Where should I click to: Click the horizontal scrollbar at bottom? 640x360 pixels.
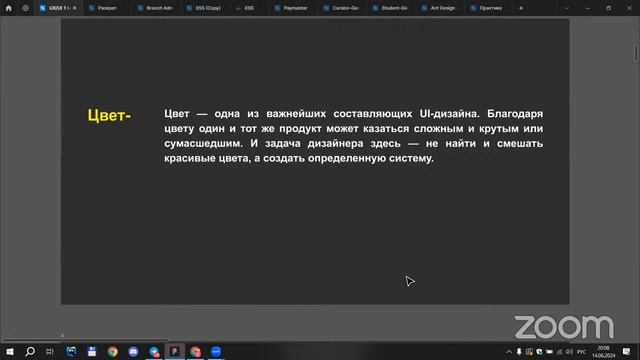click(x=85, y=340)
